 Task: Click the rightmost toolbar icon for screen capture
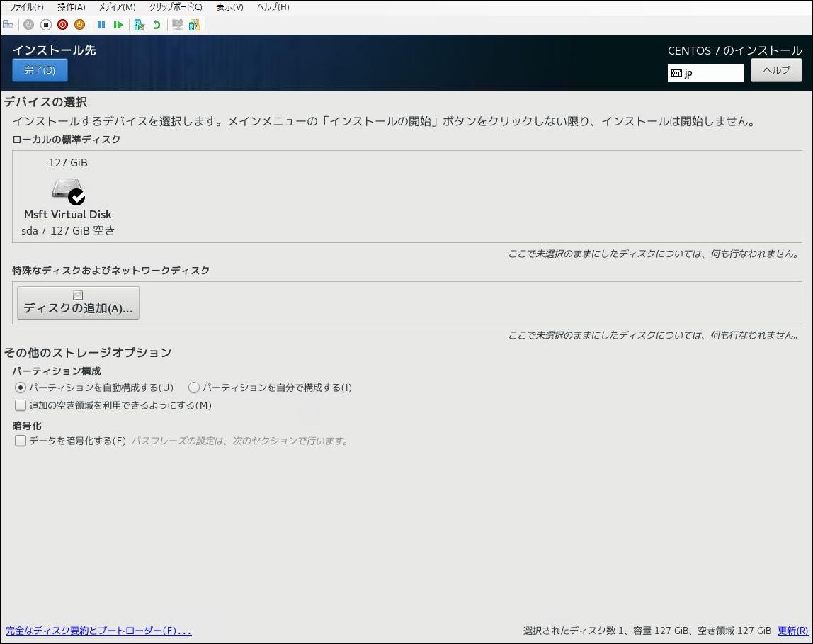(x=193, y=24)
